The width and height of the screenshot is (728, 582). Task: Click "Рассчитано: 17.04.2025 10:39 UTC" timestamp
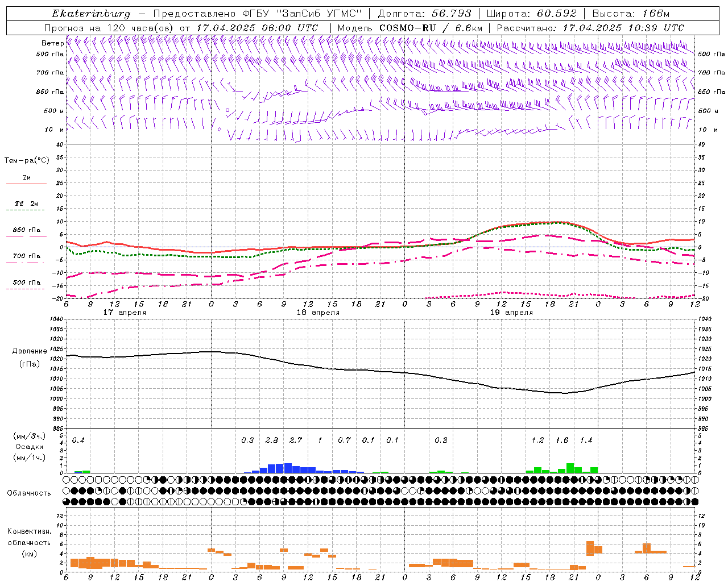590,28
